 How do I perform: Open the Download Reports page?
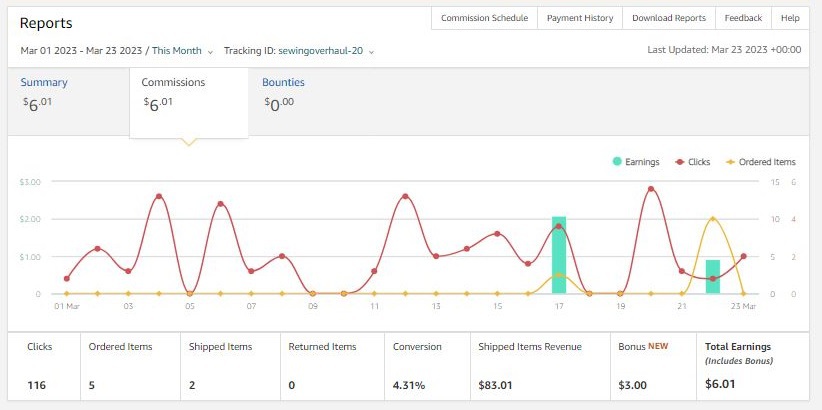click(669, 18)
